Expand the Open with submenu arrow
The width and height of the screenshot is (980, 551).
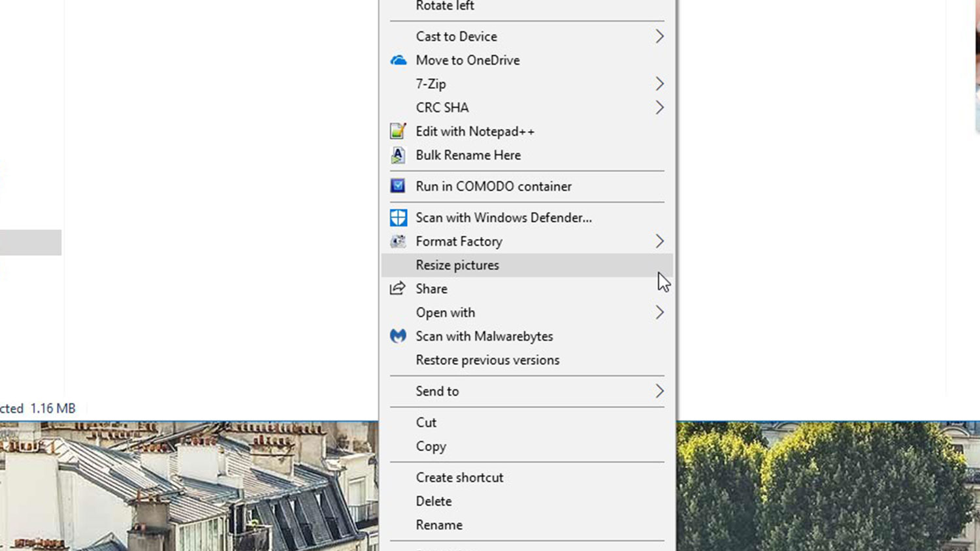(x=659, y=313)
